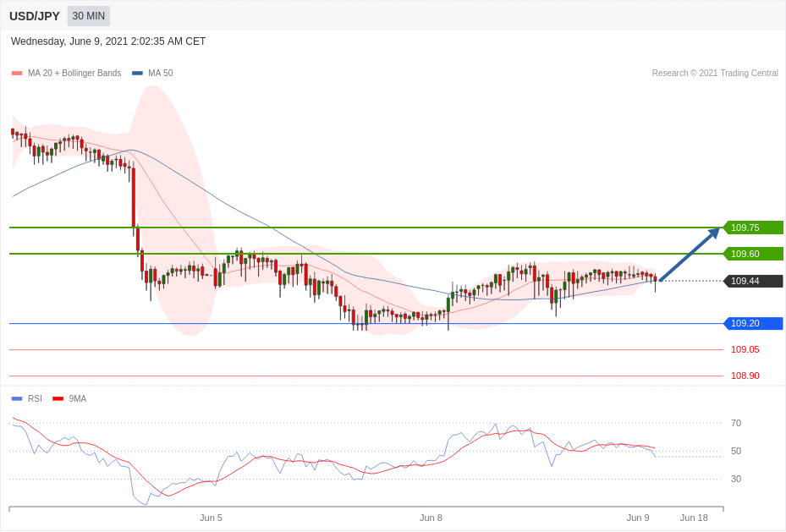Click the 109.20 pivot price tag
Image resolution: width=786 pixels, height=532 pixels.
[753, 323]
